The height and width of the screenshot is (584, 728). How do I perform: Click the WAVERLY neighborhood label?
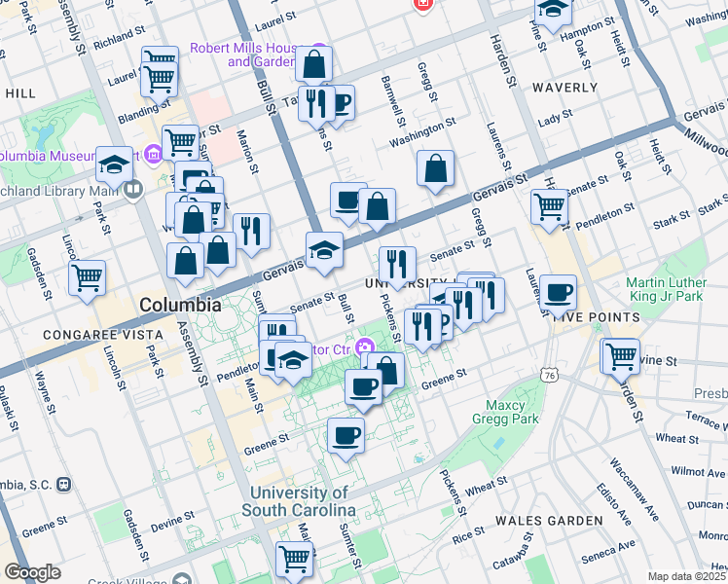tap(564, 88)
